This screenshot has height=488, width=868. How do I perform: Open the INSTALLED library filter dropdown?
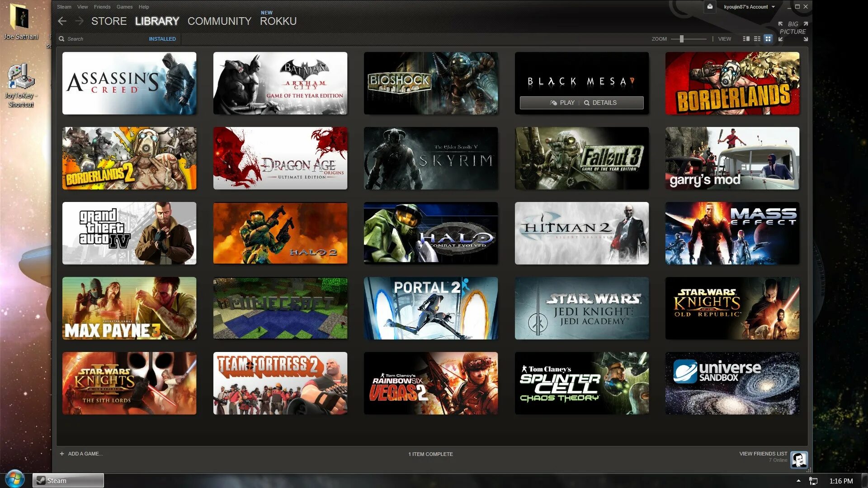point(162,39)
